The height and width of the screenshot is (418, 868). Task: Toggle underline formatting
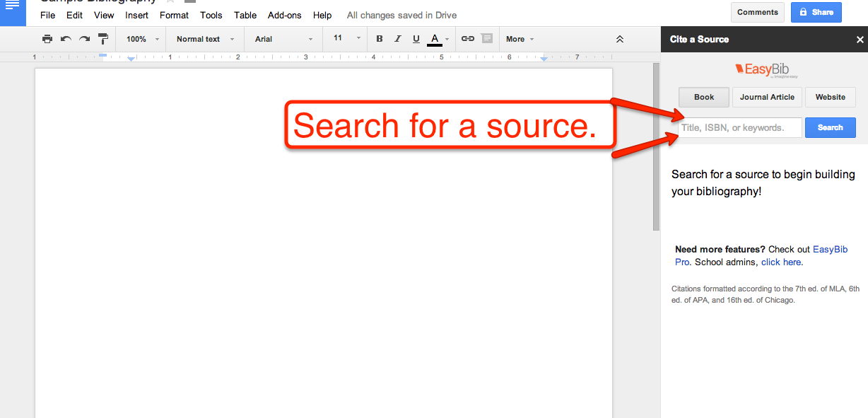click(416, 39)
